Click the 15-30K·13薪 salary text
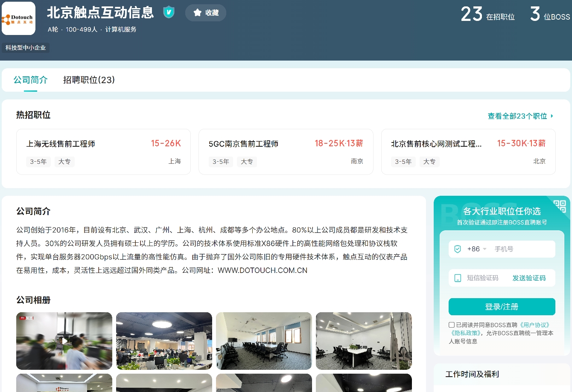The height and width of the screenshot is (392, 572). point(521,143)
